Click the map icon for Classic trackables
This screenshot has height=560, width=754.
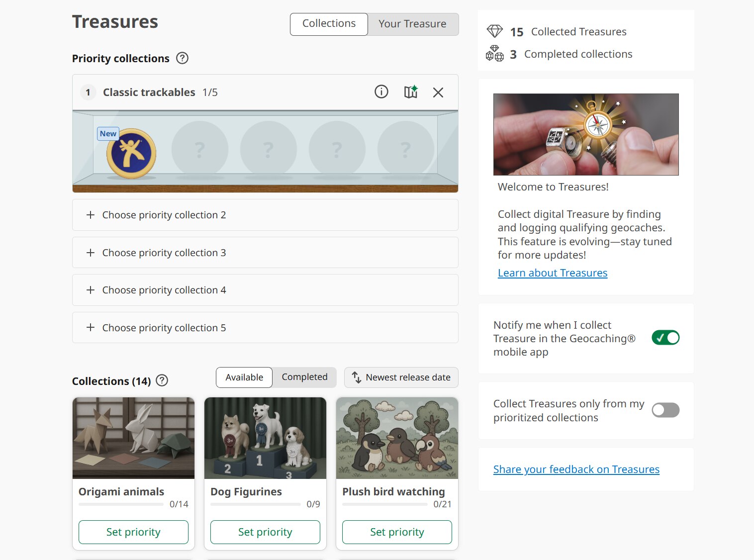point(410,92)
